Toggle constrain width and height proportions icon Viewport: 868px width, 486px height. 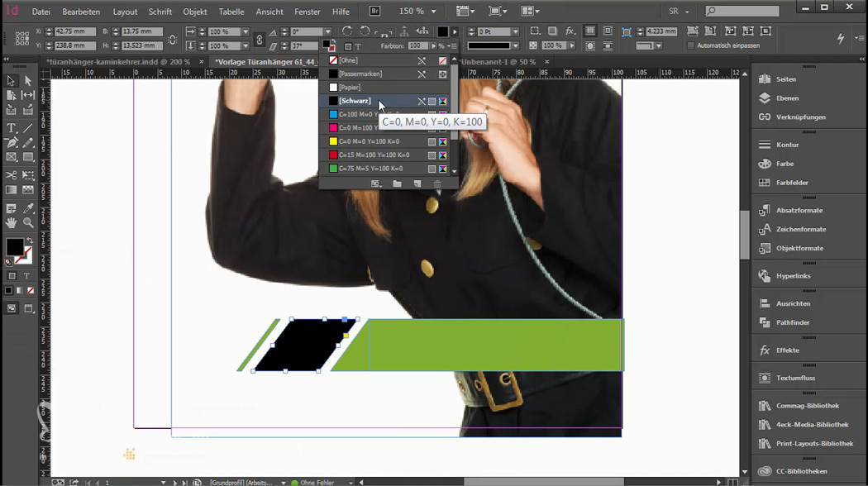tap(172, 40)
